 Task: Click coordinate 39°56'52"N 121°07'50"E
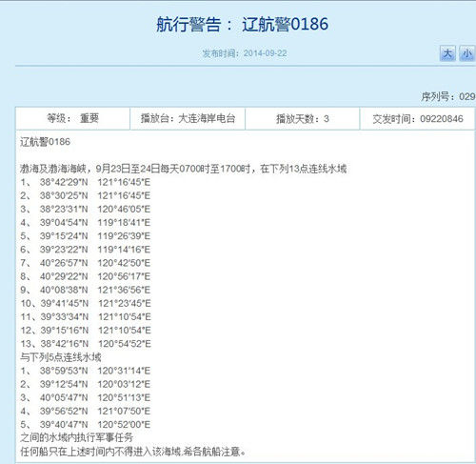click(95, 411)
